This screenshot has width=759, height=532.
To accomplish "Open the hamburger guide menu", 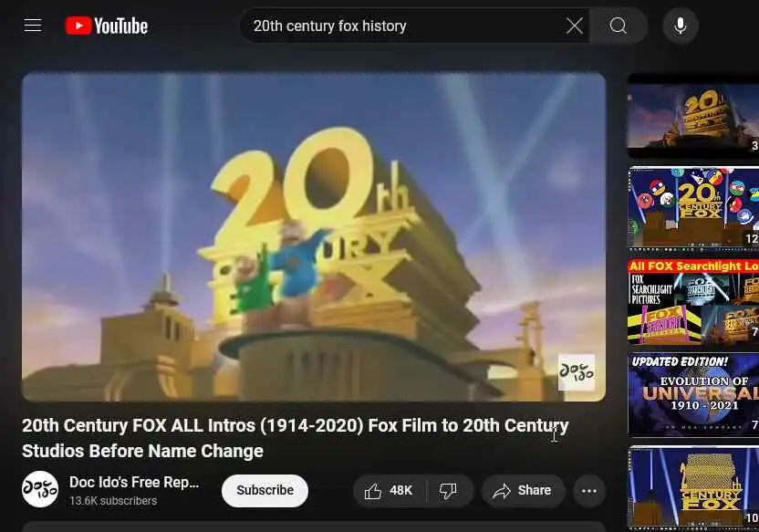I will click(33, 26).
